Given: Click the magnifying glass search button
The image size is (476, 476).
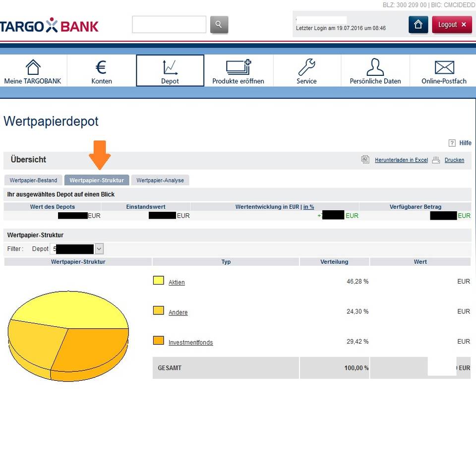Looking at the screenshot, I should pyautogui.click(x=219, y=24).
